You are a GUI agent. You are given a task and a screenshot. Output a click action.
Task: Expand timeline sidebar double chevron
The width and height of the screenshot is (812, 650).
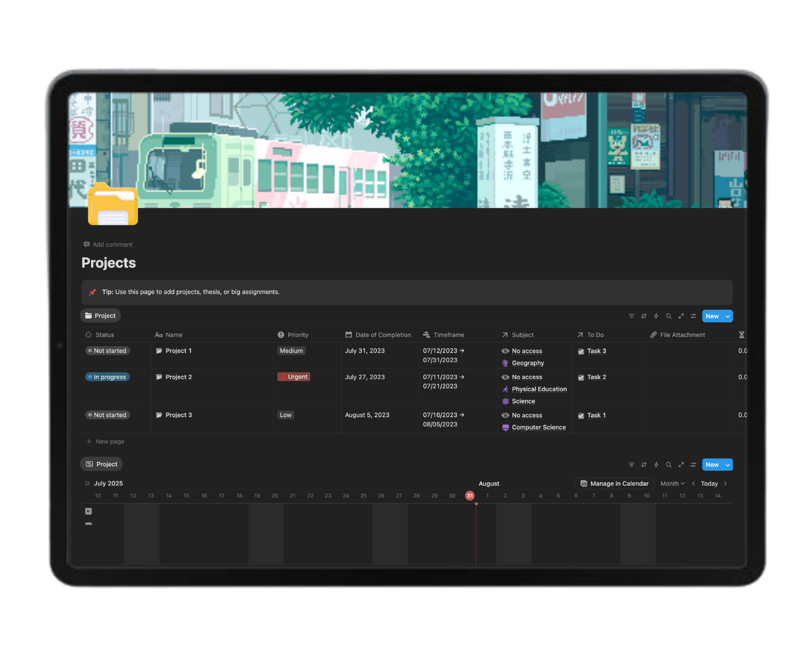(x=87, y=483)
